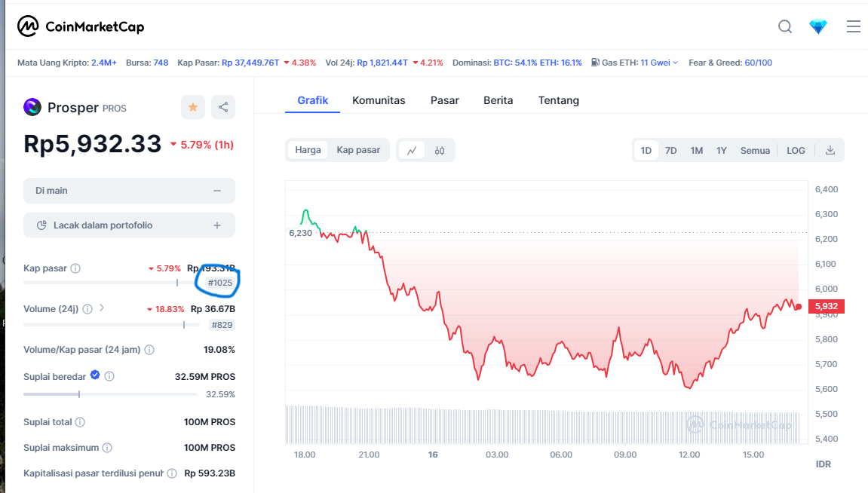868x493 pixels.
Task: Open the Pasar tab
Action: click(x=444, y=100)
